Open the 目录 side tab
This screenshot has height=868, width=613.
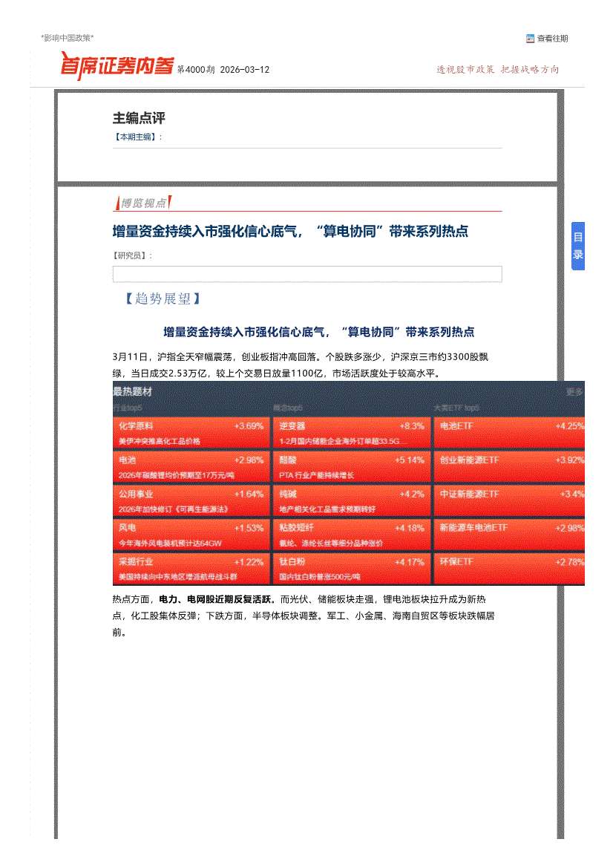(578, 246)
